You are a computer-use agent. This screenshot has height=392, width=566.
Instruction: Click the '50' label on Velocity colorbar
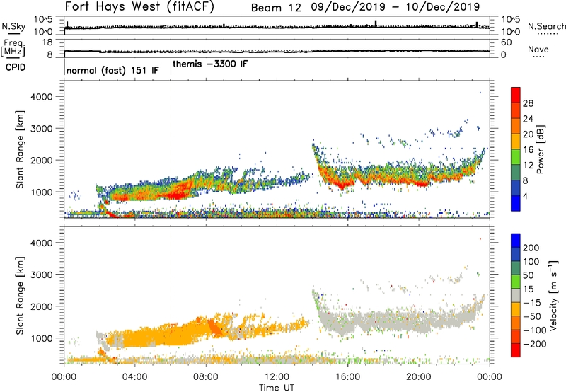tap(528, 275)
